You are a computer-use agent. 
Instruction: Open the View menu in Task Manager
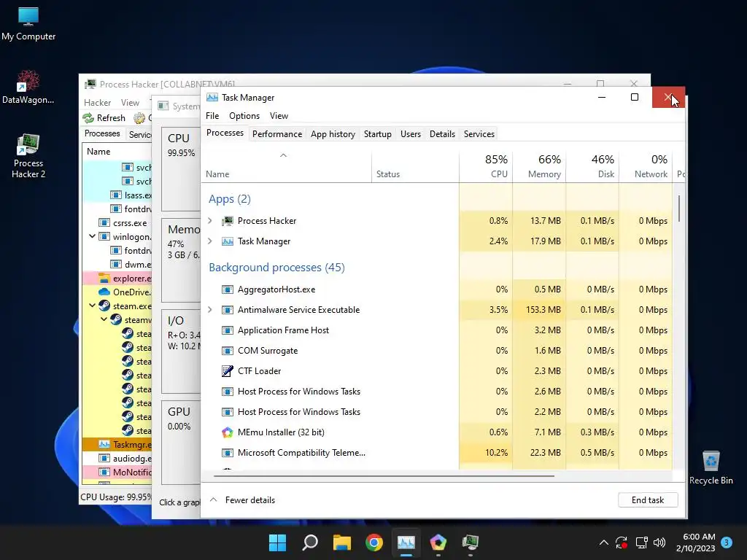(x=279, y=116)
